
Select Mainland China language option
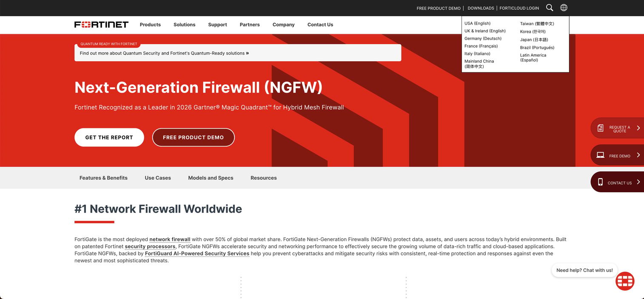point(479,64)
